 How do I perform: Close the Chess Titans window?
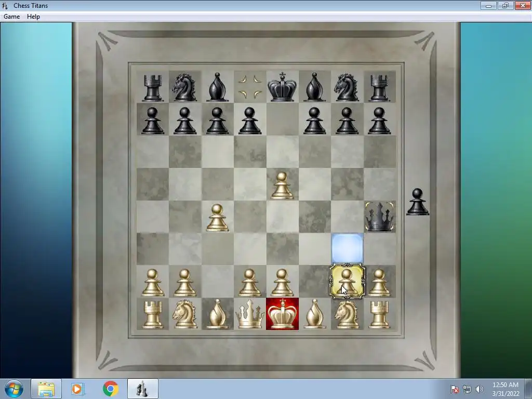click(x=523, y=5)
